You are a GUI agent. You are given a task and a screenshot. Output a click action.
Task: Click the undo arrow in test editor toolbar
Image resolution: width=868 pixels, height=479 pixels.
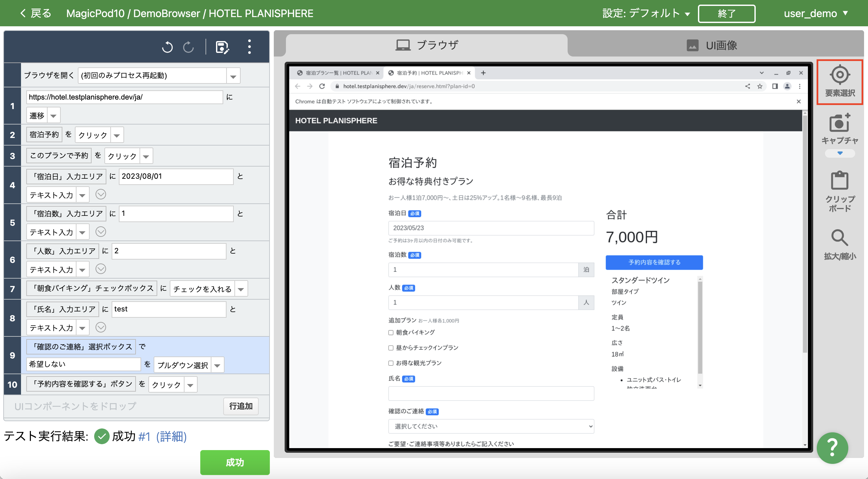(x=167, y=47)
